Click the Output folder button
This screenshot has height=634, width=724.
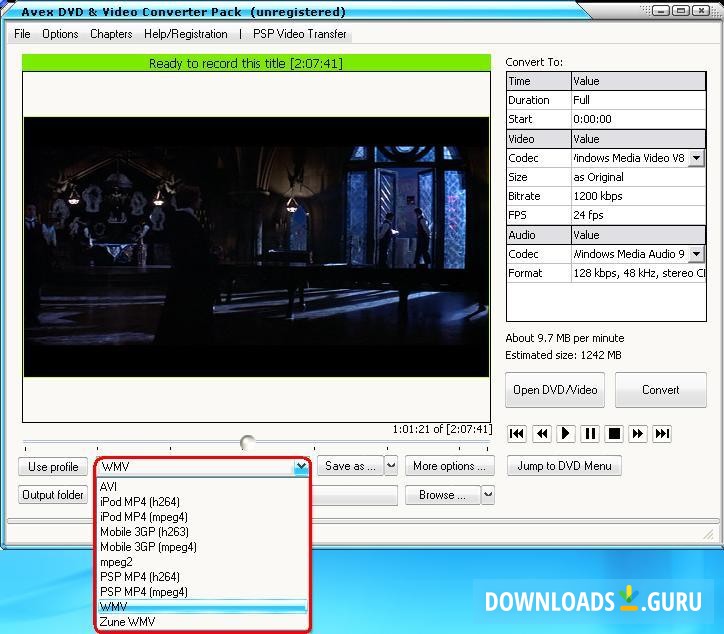[53, 495]
